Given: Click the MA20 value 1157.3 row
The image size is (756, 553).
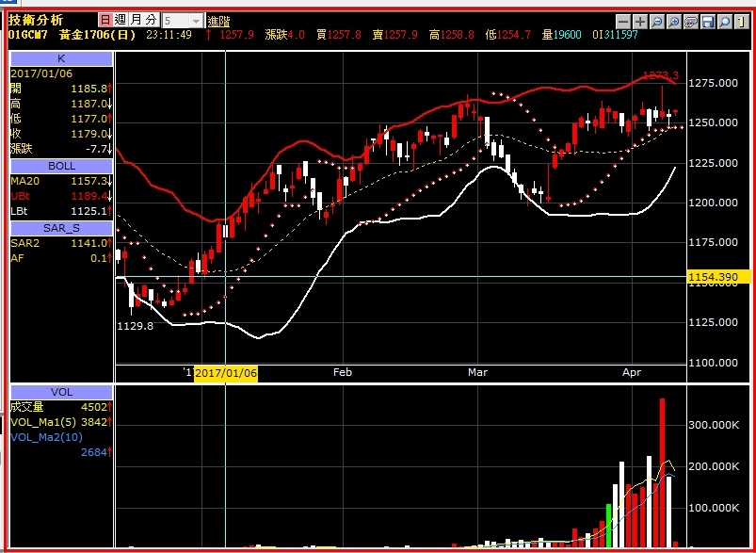Looking at the screenshot, I should click(x=61, y=182).
